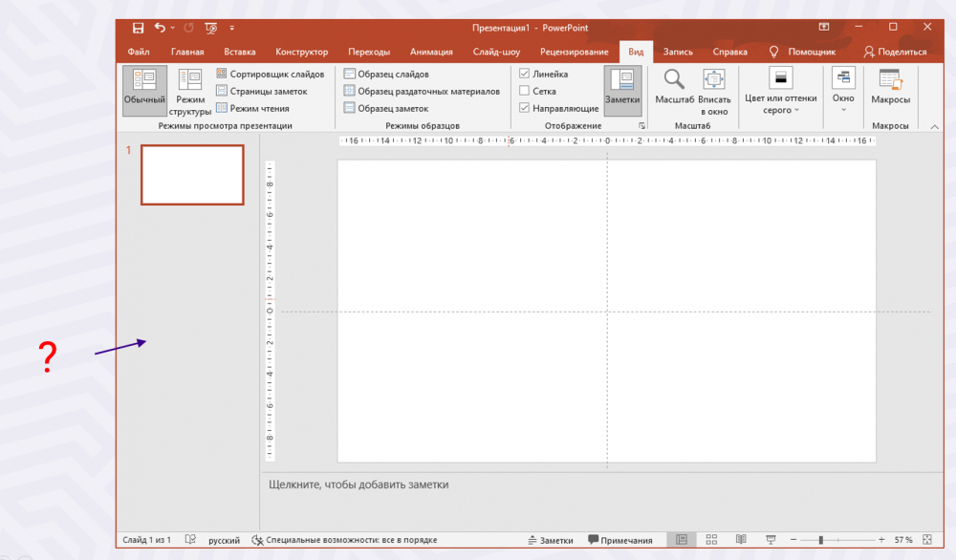Image resolution: width=956 pixels, height=560 pixels.
Task: Switch to the Animation (Анимация) tab
Action: pos(431,52)
